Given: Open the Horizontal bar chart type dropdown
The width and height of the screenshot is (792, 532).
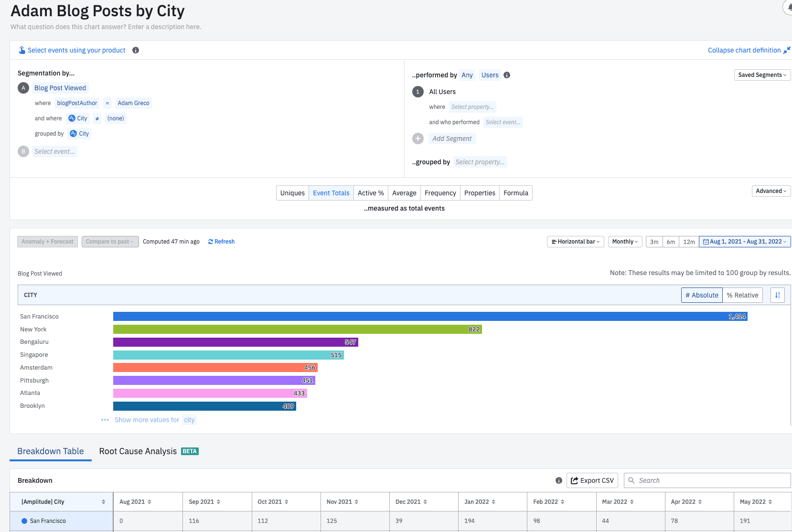Looking at the screenshot, I should (575, 242).
